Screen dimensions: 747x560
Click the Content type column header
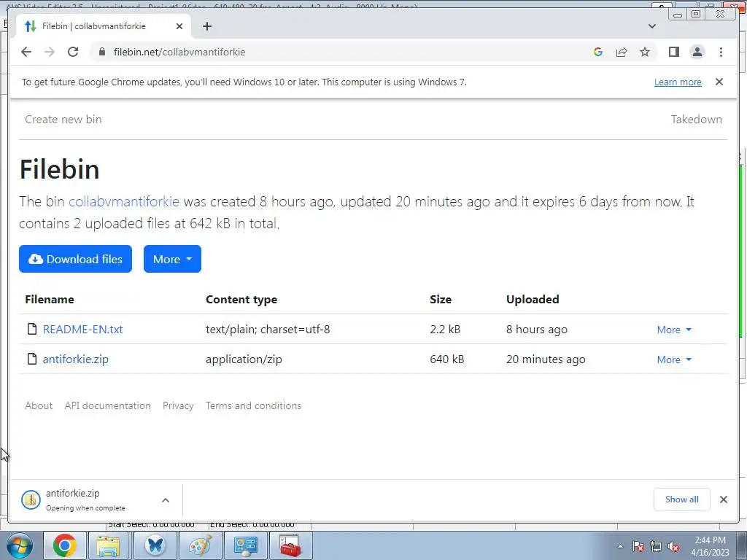tap(241, 299)
